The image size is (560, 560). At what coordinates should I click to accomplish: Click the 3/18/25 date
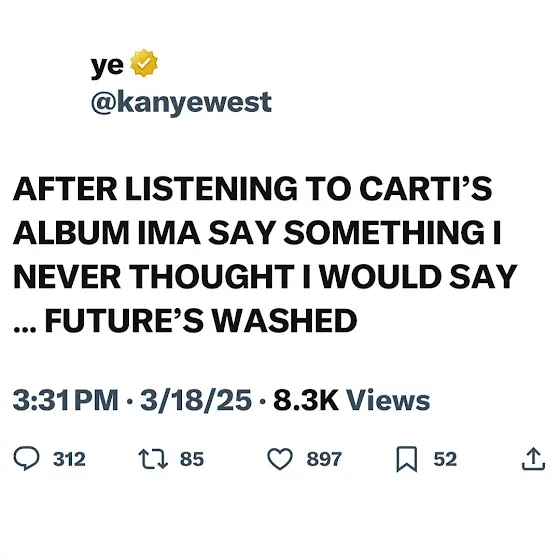(x=196, y=400)
